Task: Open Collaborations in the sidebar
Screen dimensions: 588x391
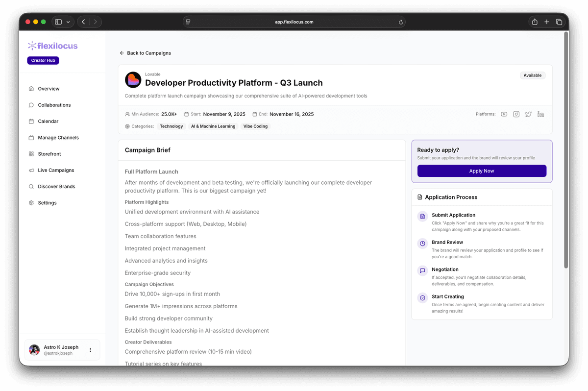Action: pos(54,105)
